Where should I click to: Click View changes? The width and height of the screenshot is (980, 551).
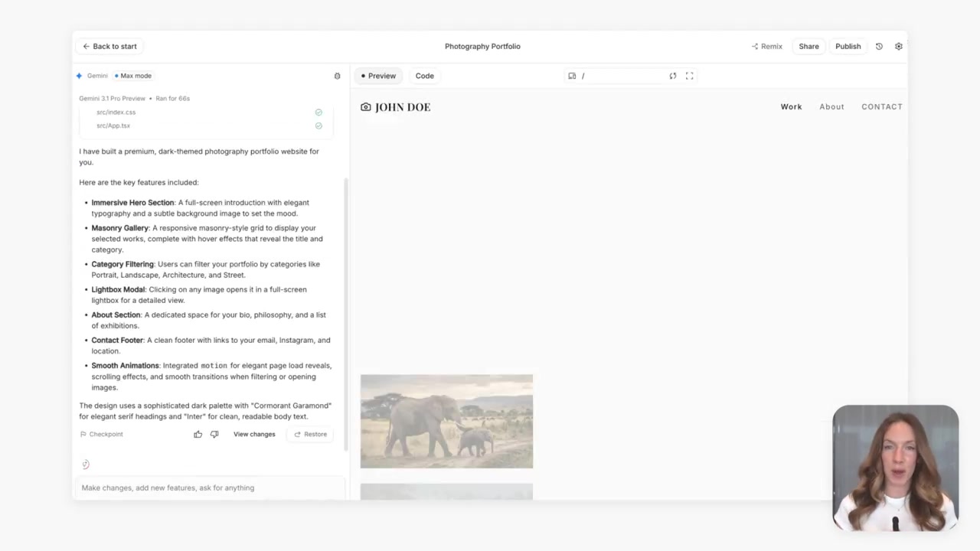(254, 434)
